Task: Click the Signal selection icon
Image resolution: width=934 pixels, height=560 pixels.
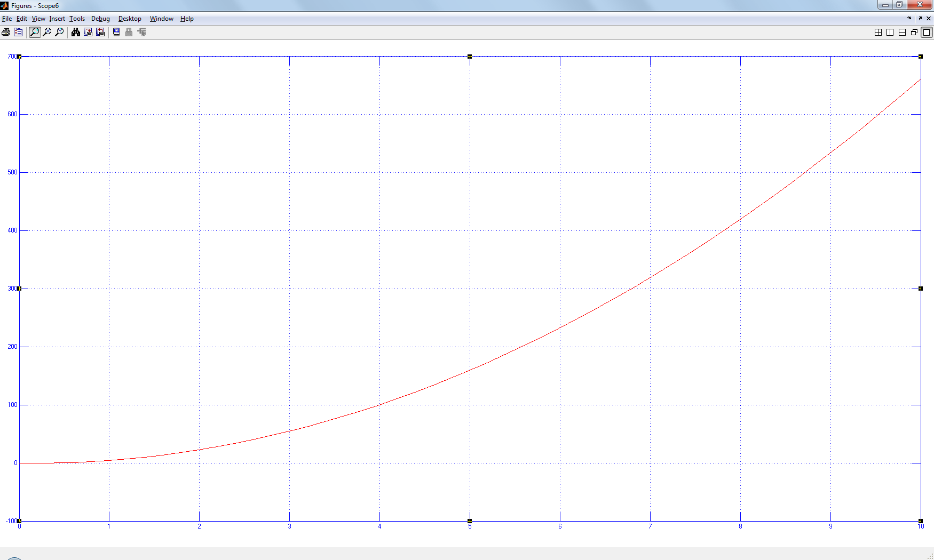Action: click(x=141, y=32)
